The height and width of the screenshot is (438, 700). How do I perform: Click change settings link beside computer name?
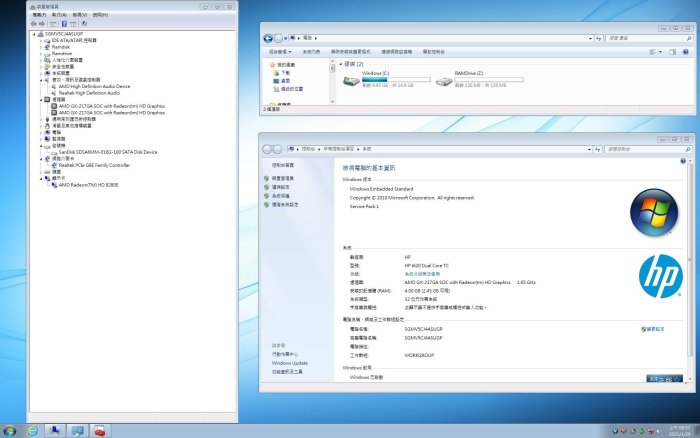click(x=652, y=329)
